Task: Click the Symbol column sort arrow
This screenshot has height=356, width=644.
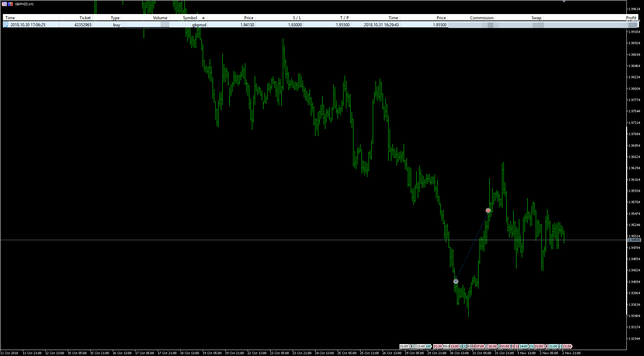Action: coord(203,18)
